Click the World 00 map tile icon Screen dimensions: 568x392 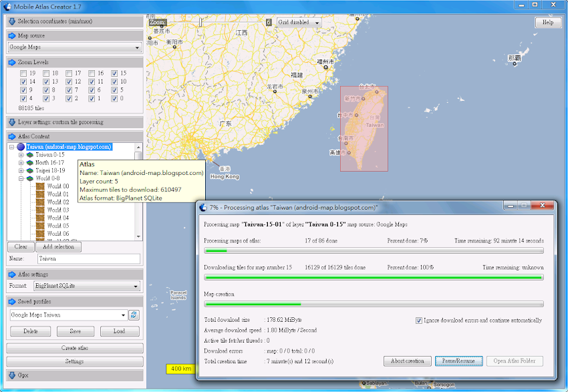tap(40, 186)
